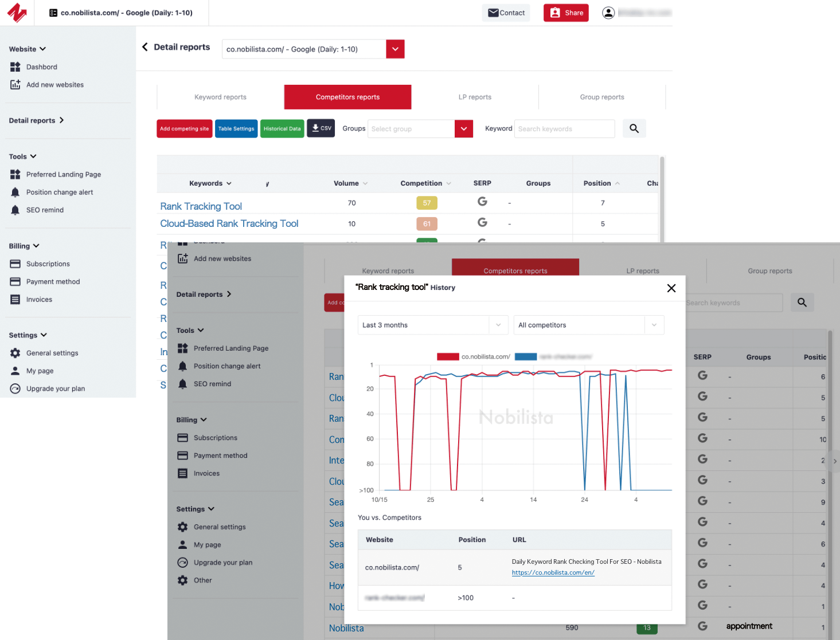View Invoices via the invoice icon
The width and height of the screenshot is (840, 640).
pyautogui.click(x=15, y=299)
